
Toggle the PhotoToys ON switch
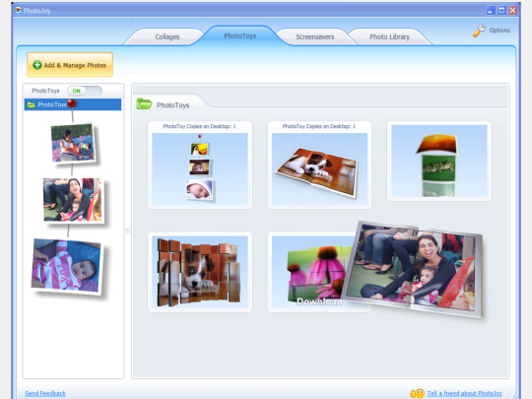[85, 91]
